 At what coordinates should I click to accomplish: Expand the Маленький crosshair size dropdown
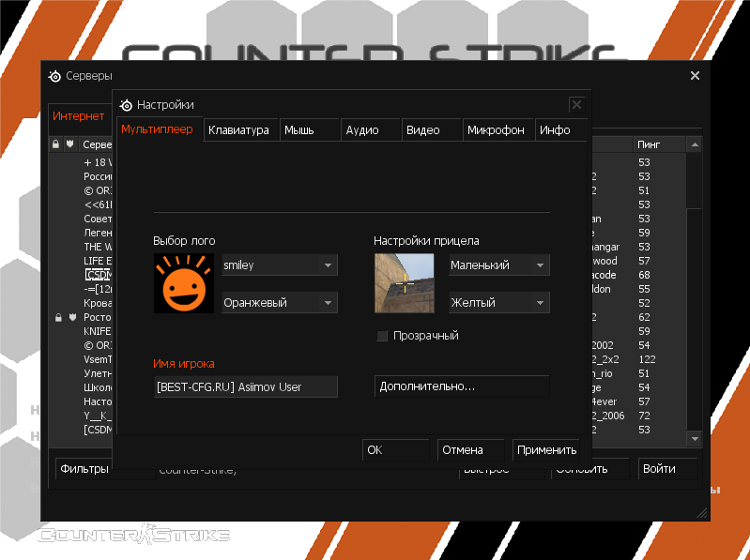tap(499, 265)
